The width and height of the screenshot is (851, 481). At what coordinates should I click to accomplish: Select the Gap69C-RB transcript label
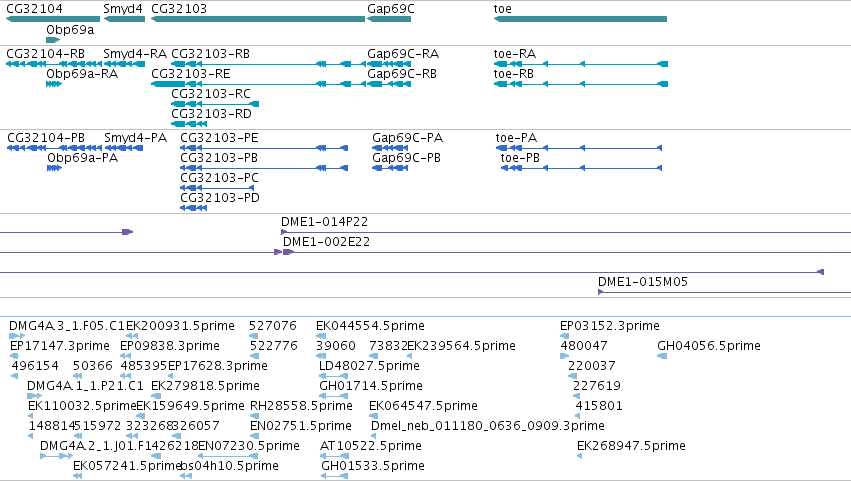coord(402,74)
